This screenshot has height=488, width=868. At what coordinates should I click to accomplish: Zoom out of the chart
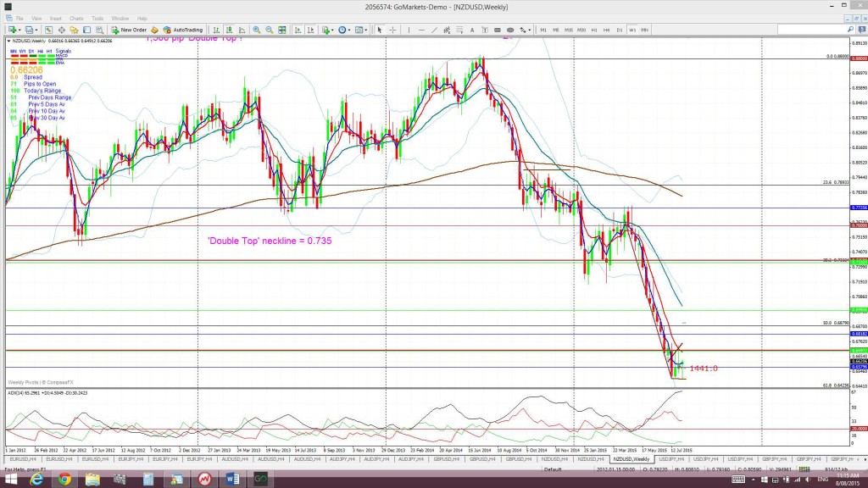(269, 30)
